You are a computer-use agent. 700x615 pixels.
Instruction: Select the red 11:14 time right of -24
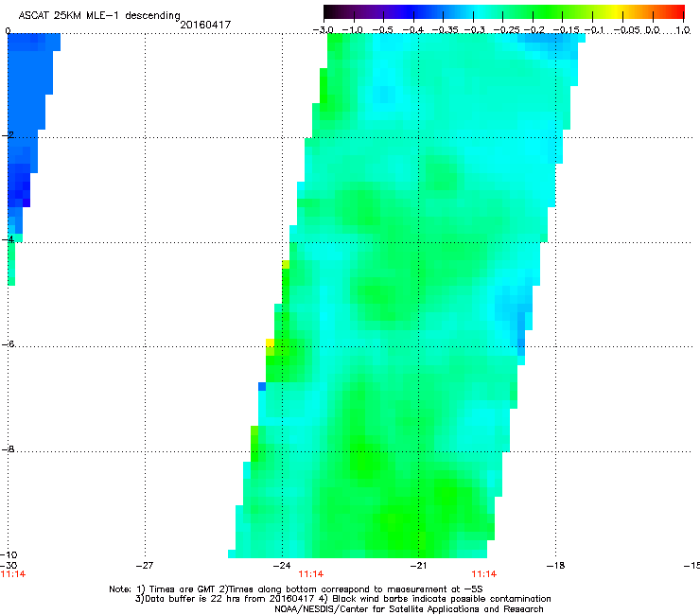pos(311,574)
